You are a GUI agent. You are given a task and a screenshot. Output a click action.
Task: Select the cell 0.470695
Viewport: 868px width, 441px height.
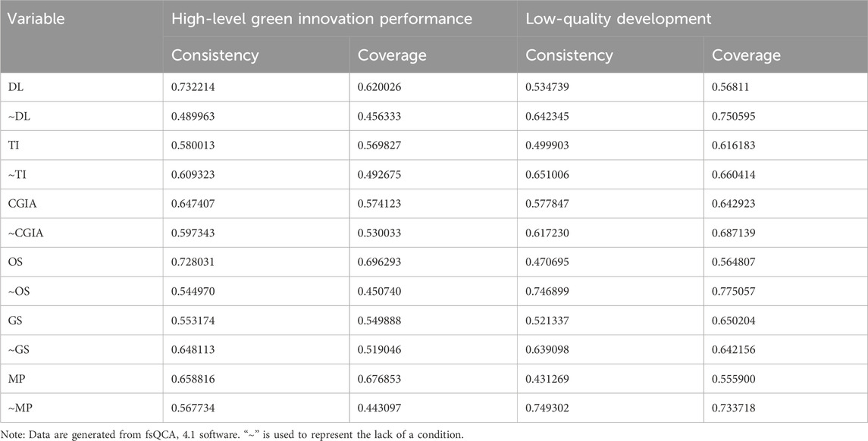[x=547, y=261]
